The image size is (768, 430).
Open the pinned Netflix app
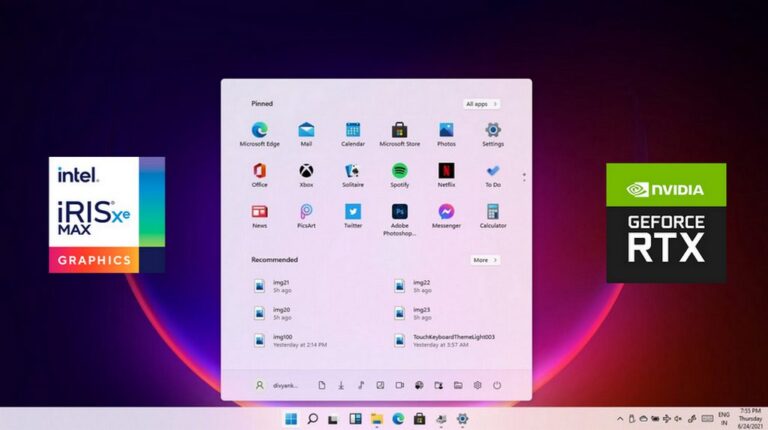446,175
